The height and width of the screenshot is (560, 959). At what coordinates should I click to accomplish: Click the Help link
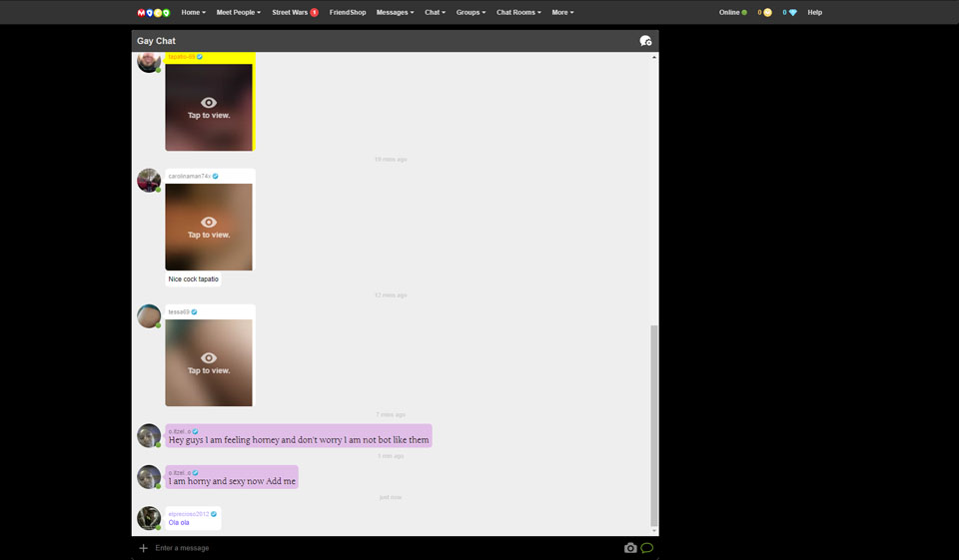814,13
